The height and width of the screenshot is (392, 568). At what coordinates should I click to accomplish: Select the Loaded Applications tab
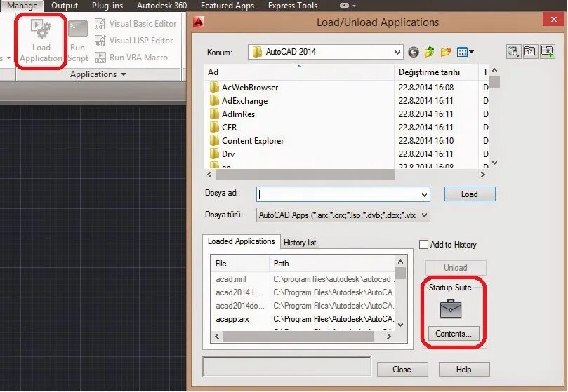242,241
